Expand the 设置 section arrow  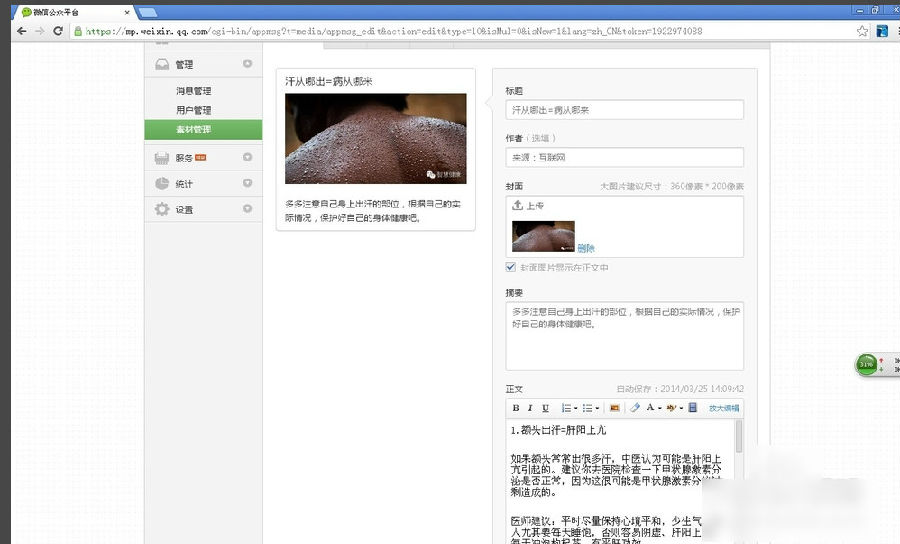coord(247,209)
